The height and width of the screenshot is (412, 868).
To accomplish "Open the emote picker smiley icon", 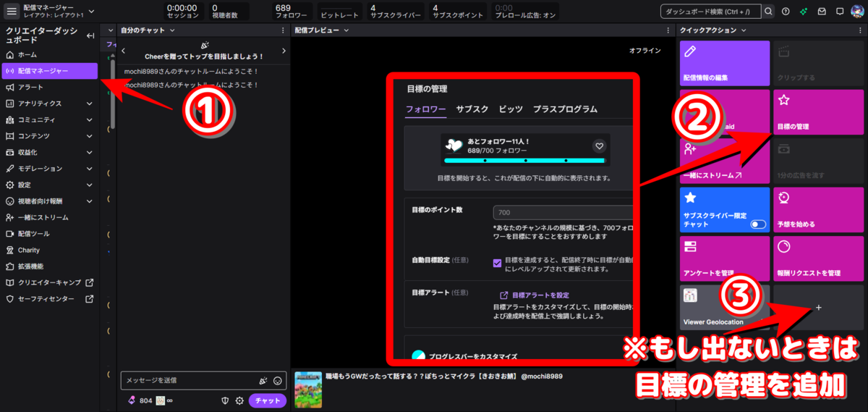I will [x=278, y=380].
